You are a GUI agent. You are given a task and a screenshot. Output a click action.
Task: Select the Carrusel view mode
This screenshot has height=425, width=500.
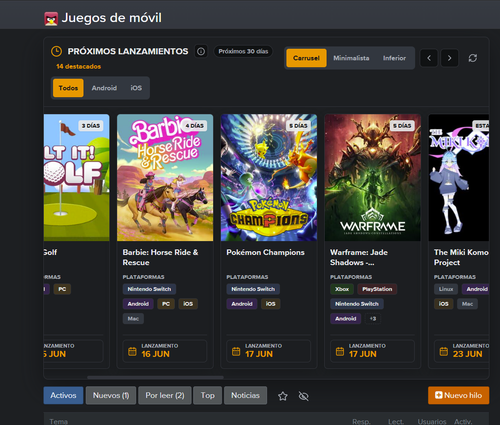click(x=306, y=58)
